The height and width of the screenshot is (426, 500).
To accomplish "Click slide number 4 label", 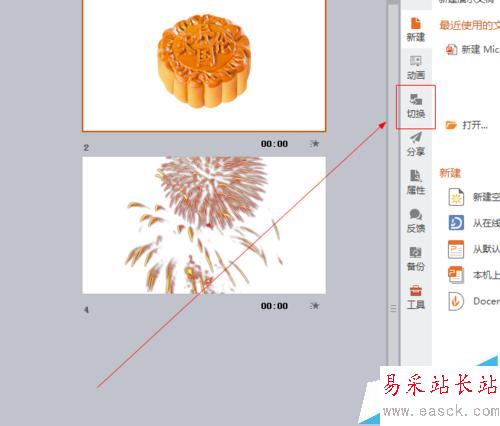I will click(86, 310).
